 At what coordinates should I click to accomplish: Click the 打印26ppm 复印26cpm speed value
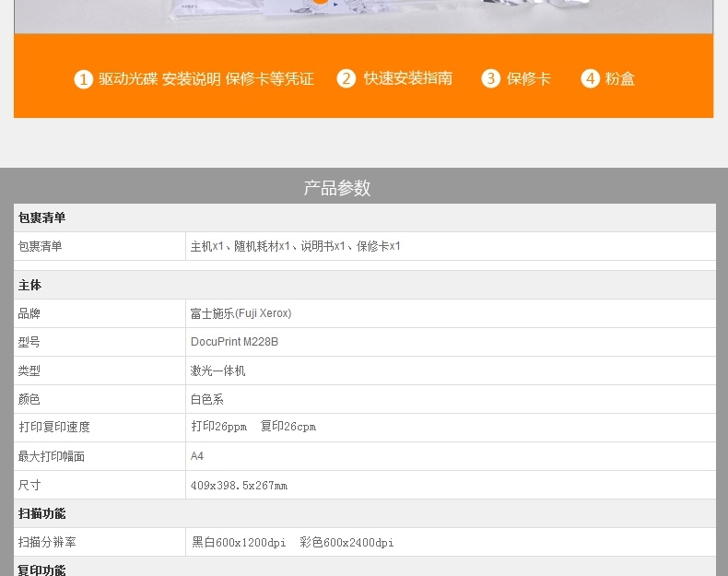point(253,427)
